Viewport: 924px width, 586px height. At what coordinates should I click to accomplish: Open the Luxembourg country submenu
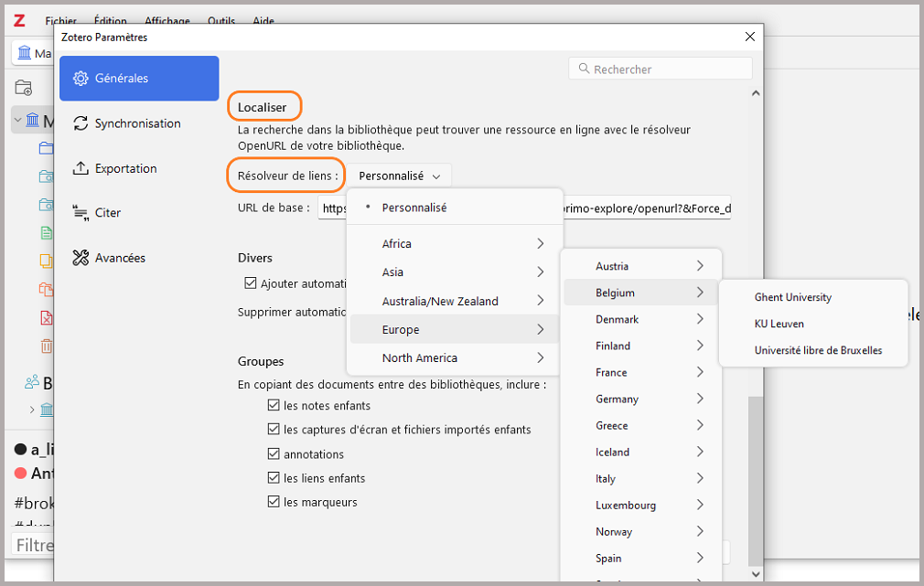coord(641,505)
